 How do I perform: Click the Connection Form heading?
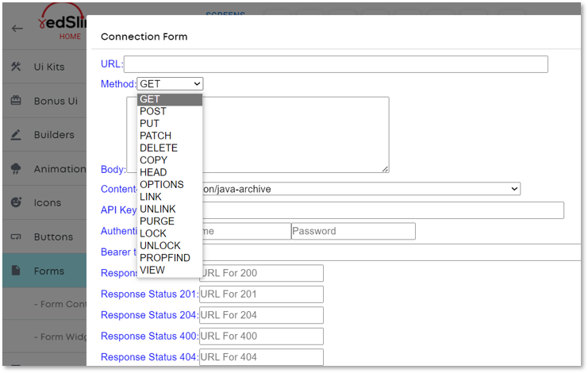[144, 37]
